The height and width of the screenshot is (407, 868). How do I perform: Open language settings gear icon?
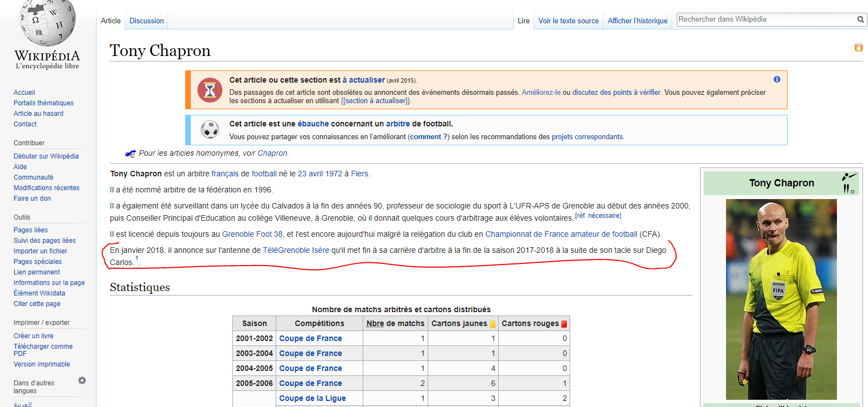point(82,380)
